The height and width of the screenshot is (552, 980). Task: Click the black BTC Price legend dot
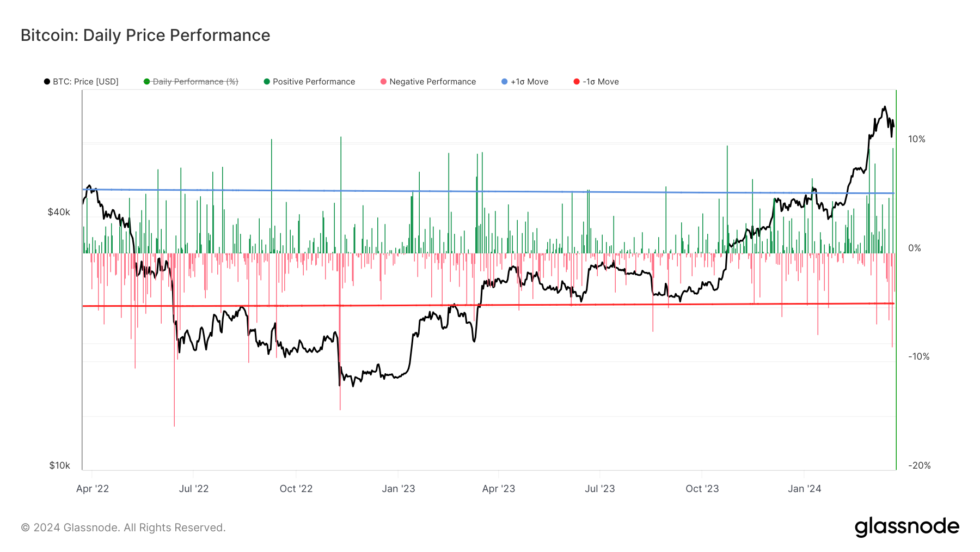tap(47, 82)
